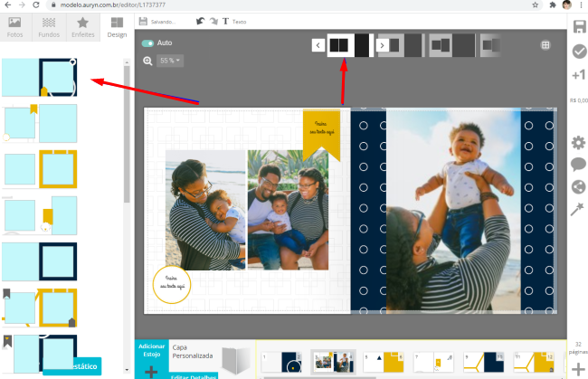Select pages 1-2 thumbnail in the page strip
This screenshot has width=588, height=379.
[x=282, y=362]
